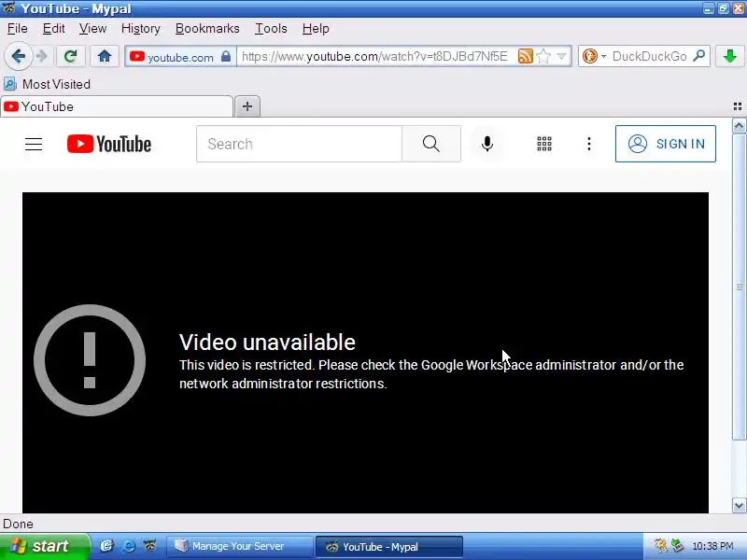Open YouTube settings three-dot menu
This screenshot has width=747, height=560.
pyautogui.click(x=589, y=144)
